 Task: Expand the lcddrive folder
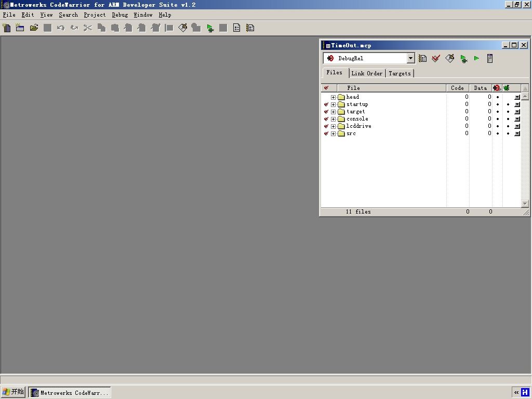pos(333,127)
